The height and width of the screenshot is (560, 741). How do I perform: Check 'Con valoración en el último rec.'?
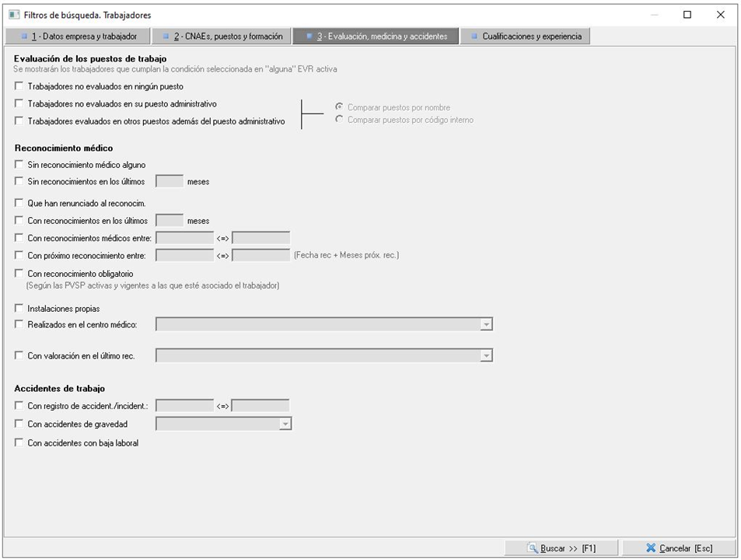19,355
